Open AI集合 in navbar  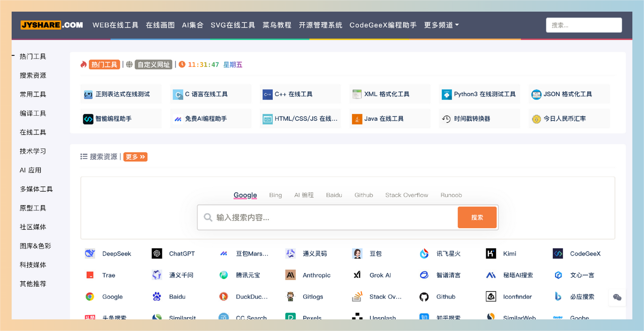pos(192,25)
